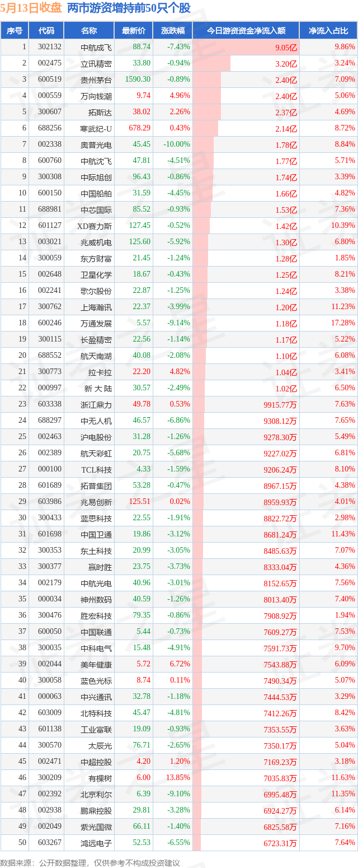Click inflow ratio 17.28%
This screenshot has width=358, height=868.
tap(343, 323)
